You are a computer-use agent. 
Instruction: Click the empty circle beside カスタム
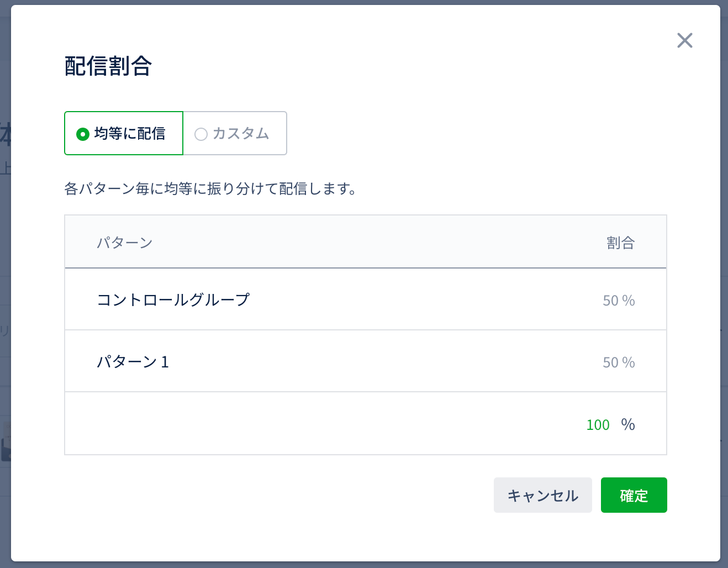(201, 134)
